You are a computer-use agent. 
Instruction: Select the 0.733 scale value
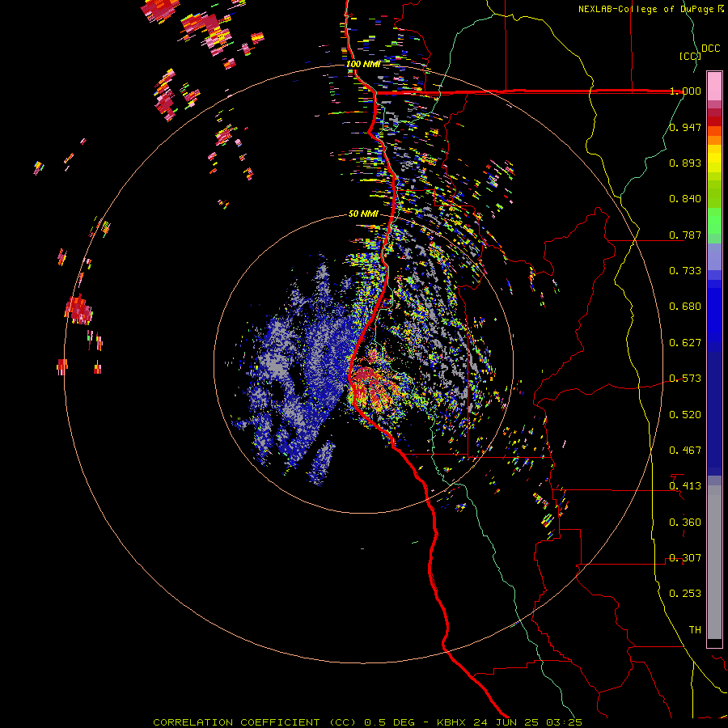[x=685, y=271]
